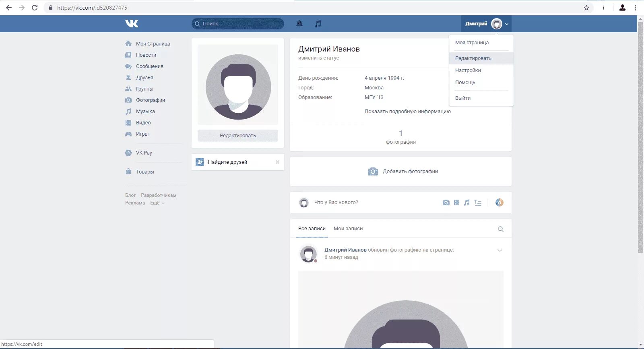The image size is (644, 349).
Task: Select Настройки from the profile menu
Action: pyautogui.click(x=468, y=70)
